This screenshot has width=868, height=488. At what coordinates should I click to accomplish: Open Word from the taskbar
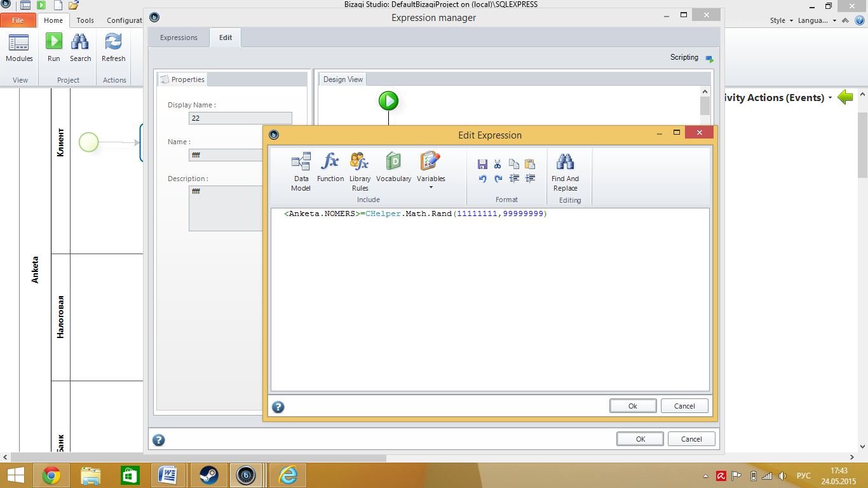tap(169, 475)
